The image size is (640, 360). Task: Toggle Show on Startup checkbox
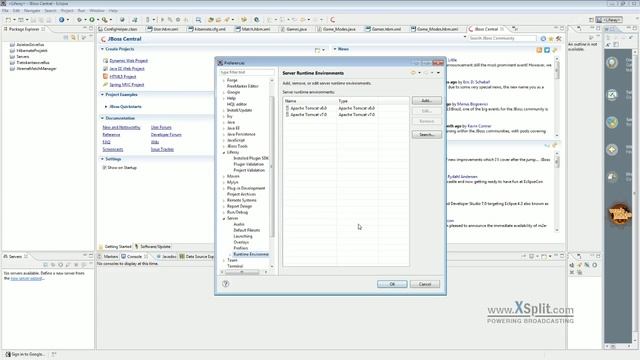(104, 168)
